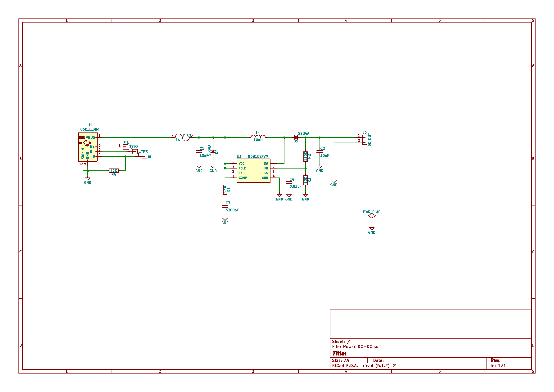Click the Rev: field in title block
The height and width of the screenshot is (392, 554).
click(495, 360)
